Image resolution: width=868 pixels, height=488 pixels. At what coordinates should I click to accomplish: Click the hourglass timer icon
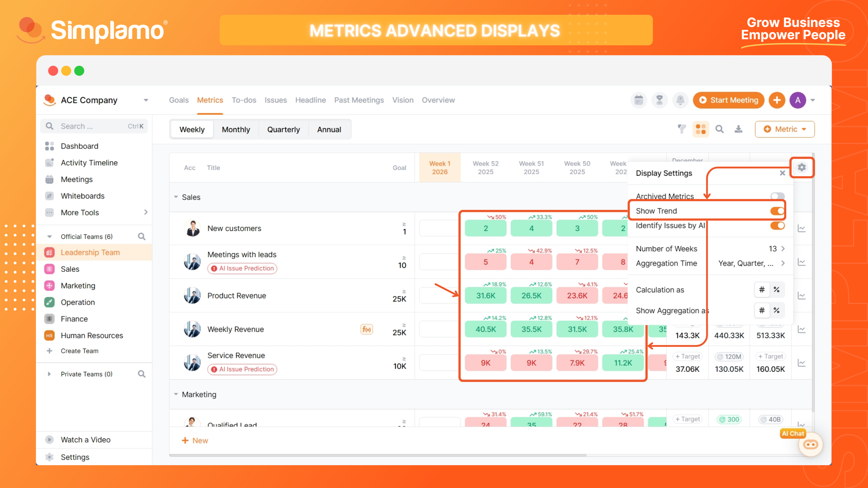coord(659,100)
